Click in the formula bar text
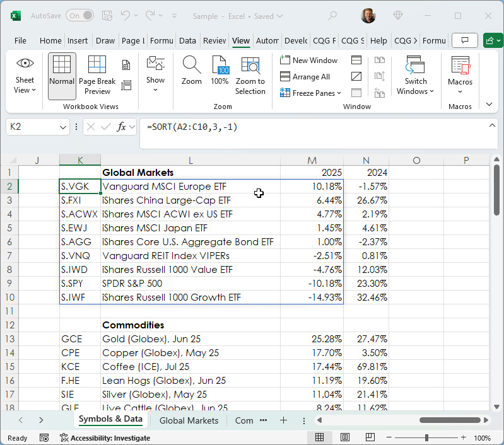504x445 pixels. 192,127
